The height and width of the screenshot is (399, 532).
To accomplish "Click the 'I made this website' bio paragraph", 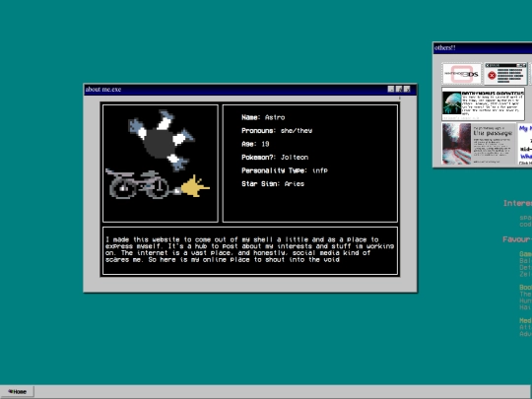I will [249, 249].
